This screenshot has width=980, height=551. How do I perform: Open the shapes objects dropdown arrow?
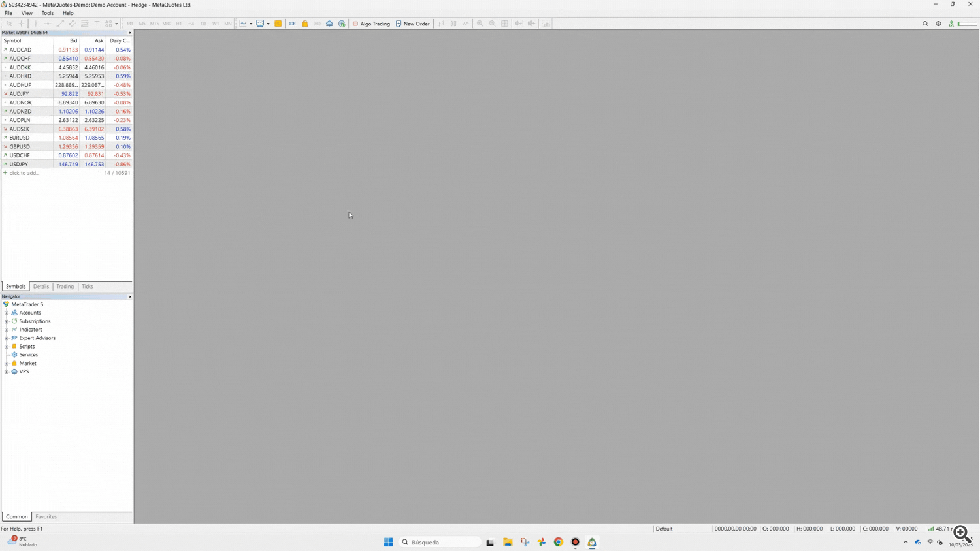tap(116, 24)
